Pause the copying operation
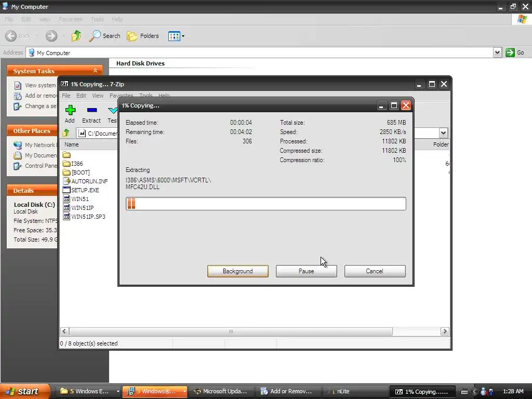 (307, 271)
